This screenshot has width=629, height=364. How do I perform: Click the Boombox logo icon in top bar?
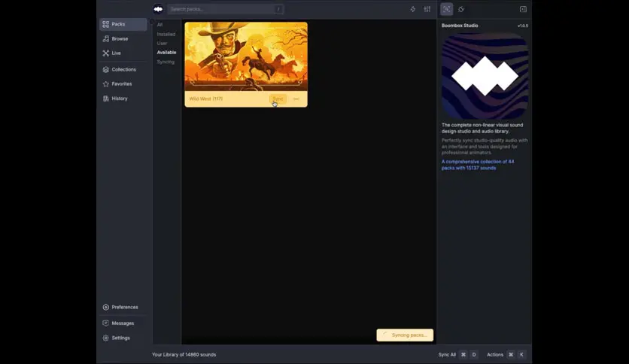coord(158,9)
